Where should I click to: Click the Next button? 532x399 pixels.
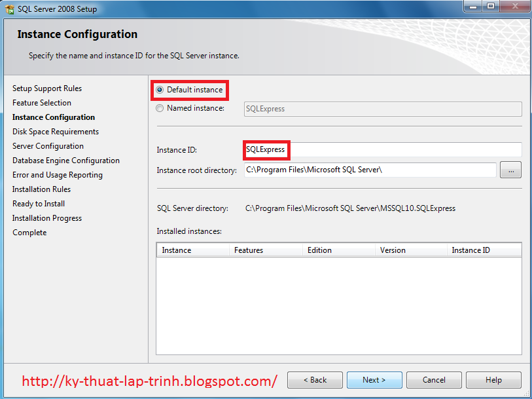point(374,380)
